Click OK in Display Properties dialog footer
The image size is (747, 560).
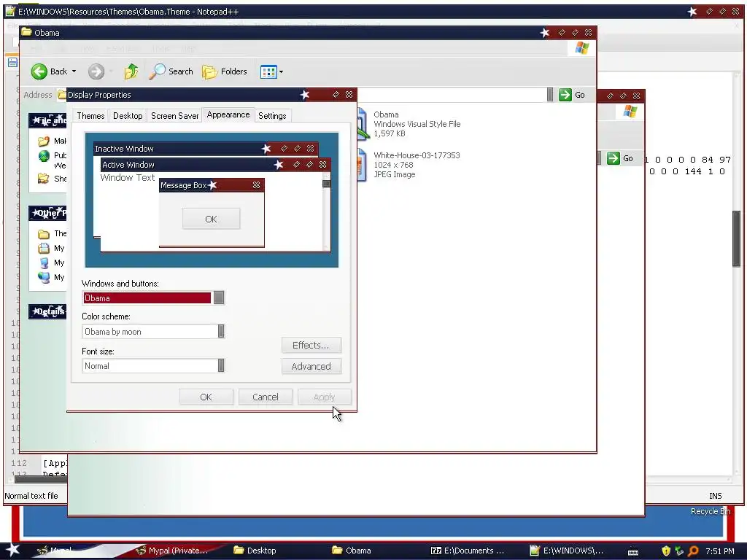tap(206, 397)
